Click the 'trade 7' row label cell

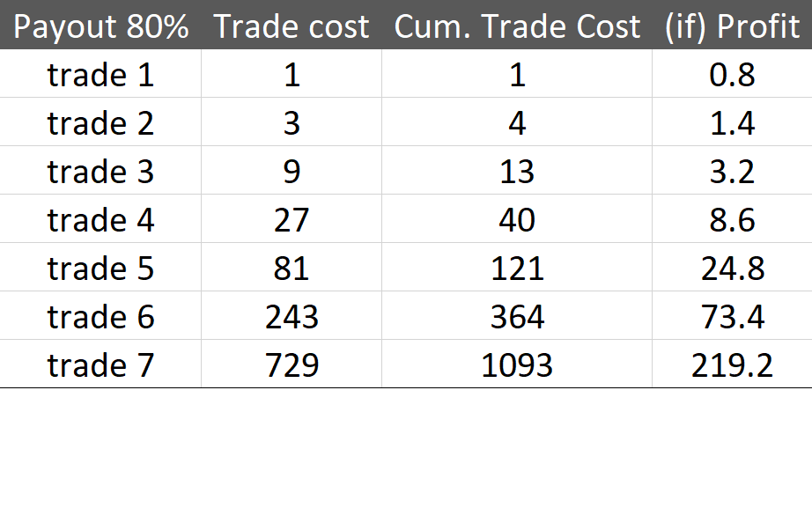coord(100,364)
